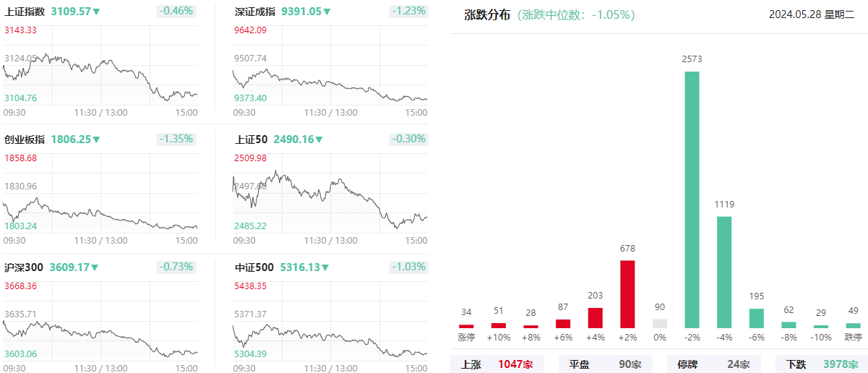This screenshot has width=868, height=373.
Task: Click the gray 0% bar showing 90
Action: 660,324
